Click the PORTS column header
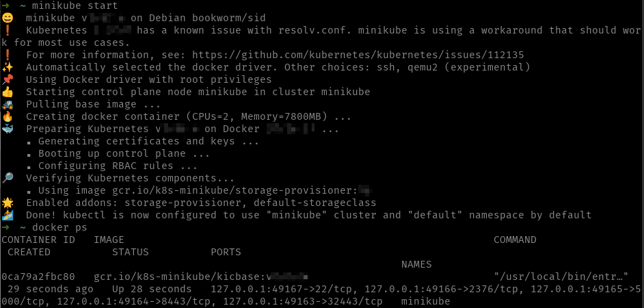The width and height of the screenshot is (644, 308). [226, 252]
